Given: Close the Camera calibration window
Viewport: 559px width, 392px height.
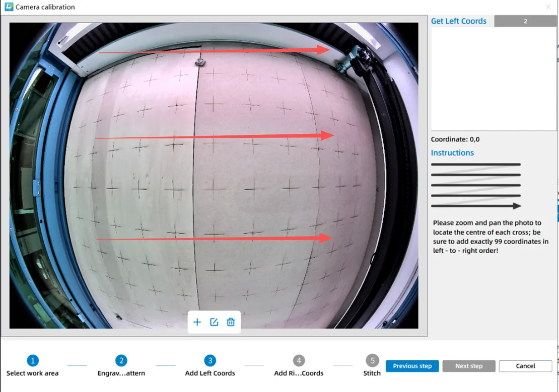Looking at the screenshot, I should click(548, 7).
